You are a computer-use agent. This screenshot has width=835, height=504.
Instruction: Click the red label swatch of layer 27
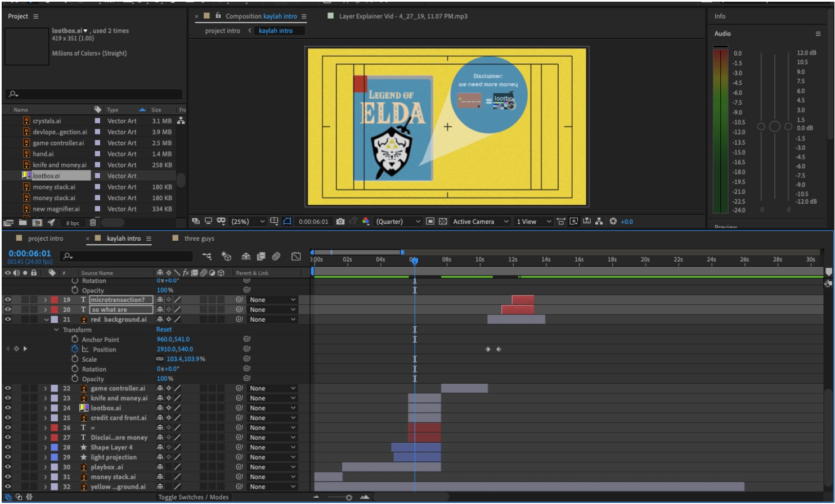point(55,438)
